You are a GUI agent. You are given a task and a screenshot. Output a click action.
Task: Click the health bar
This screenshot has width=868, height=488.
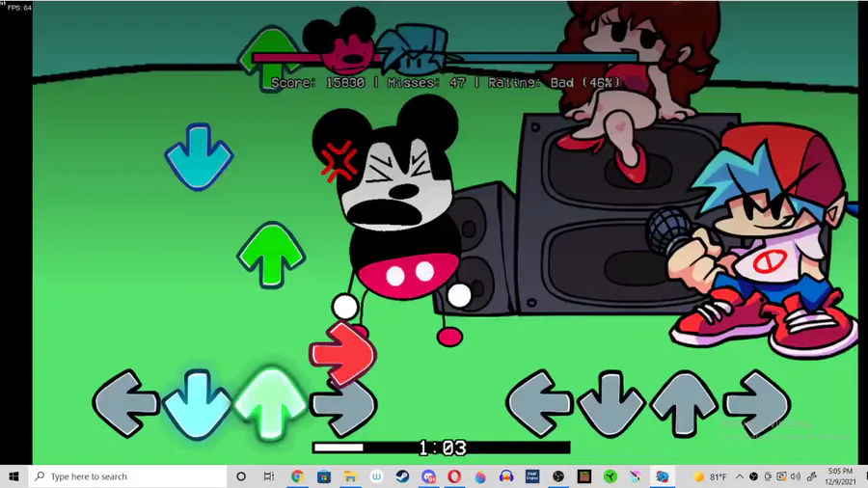click(446, 57)
